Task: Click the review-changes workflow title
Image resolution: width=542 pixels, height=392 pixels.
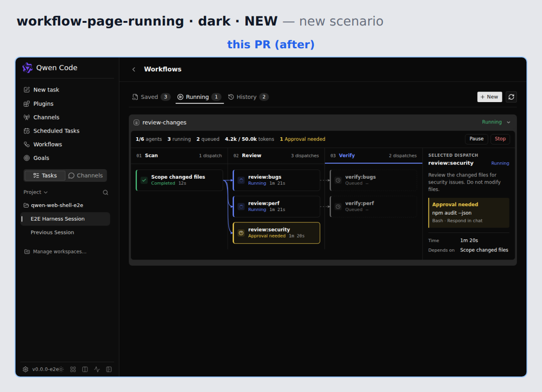Action: coord(164,123)
